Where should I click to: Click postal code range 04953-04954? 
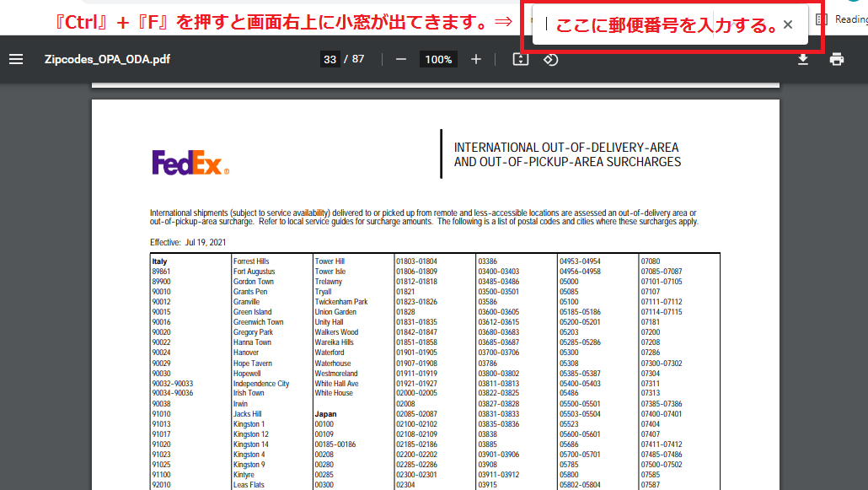click(580, 261)
